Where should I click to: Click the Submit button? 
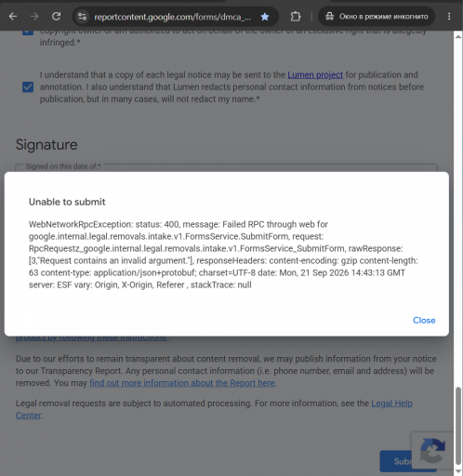[395, 461]
